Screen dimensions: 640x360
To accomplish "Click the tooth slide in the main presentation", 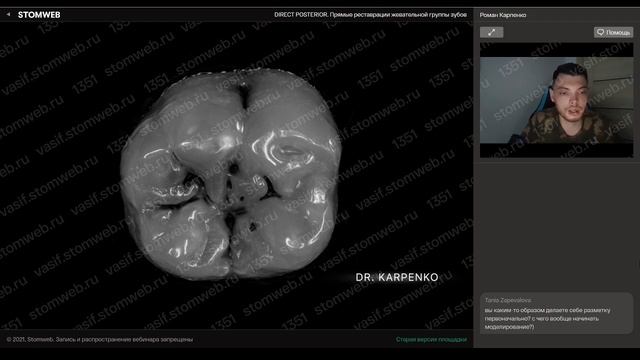I will pos(236,176).
